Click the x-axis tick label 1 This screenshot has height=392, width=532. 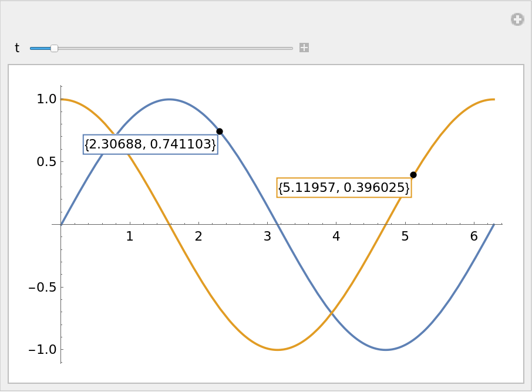pos(130,236)
